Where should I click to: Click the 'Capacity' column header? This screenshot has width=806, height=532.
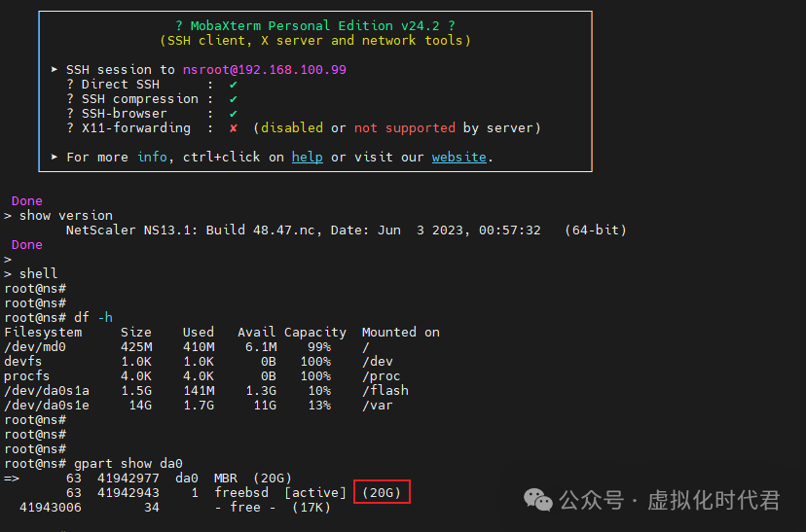pos(315,333)
